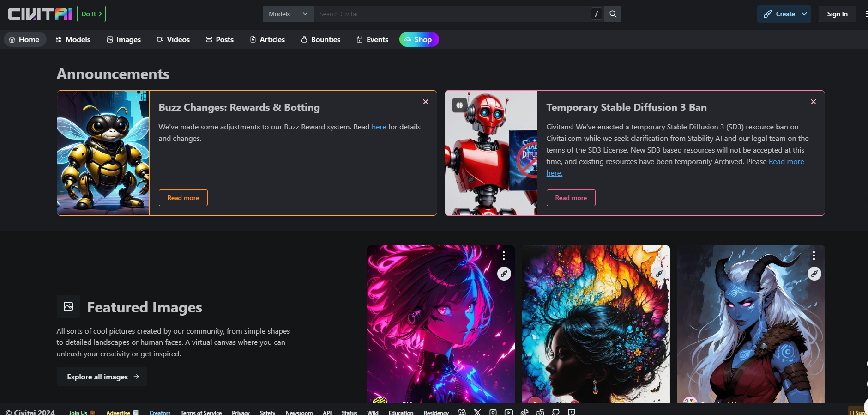Expand the Models search category dropdown
Viewport: 868px width, 415px height.
click(x=288, y=14)
